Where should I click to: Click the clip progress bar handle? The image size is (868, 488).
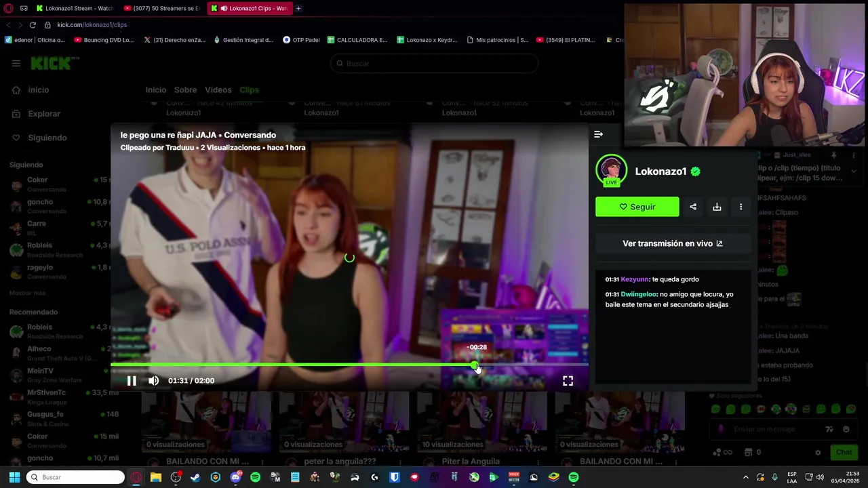474,365
